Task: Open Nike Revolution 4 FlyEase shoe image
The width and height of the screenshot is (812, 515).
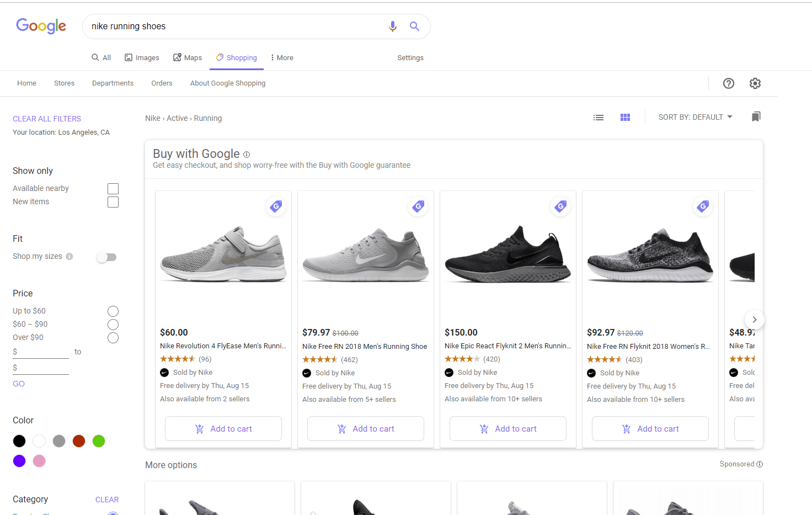Action: tap(223, 254)
